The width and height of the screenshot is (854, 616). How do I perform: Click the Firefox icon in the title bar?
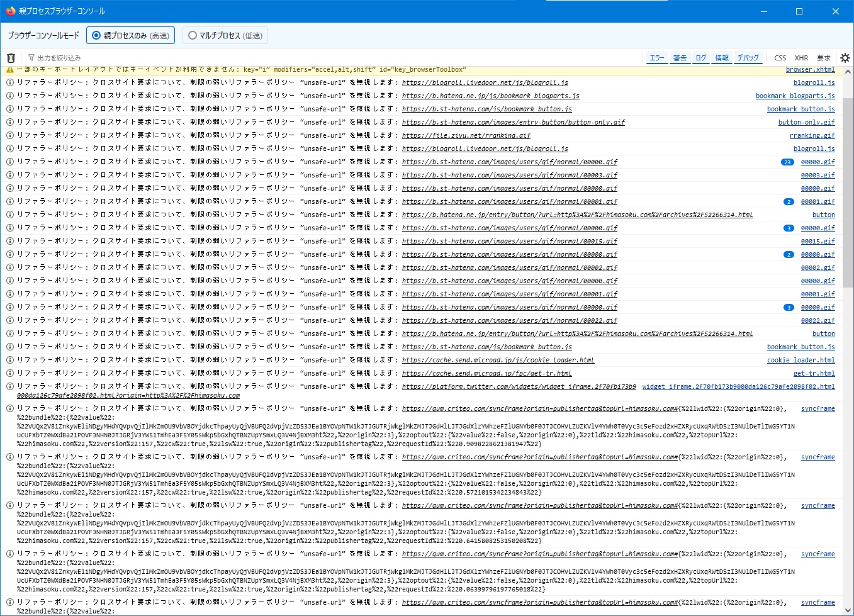coord(10,11)
